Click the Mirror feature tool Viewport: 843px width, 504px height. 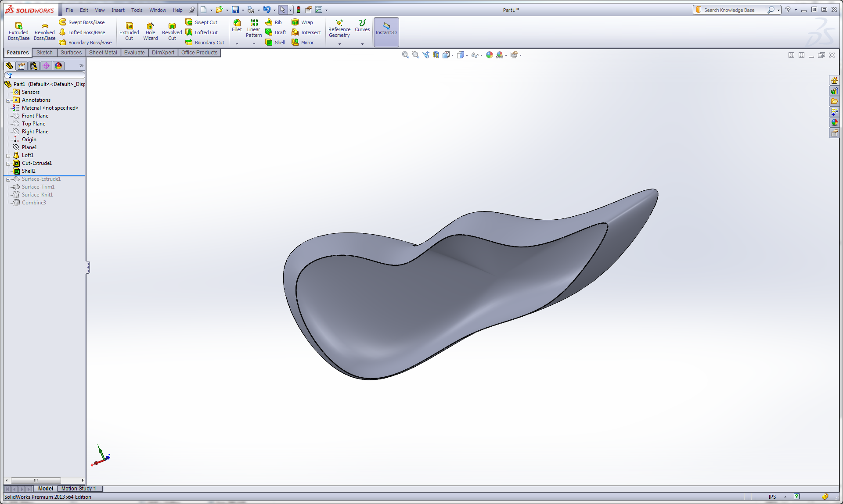(303, 43)
